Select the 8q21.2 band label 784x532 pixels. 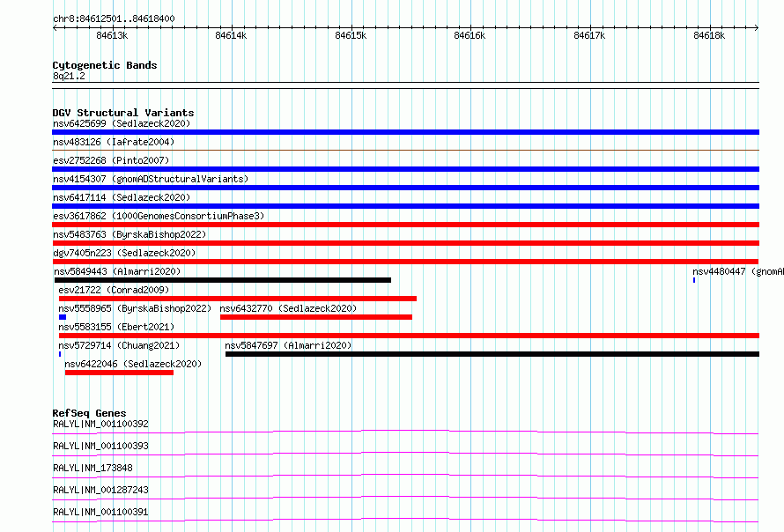[x=69, y=76]
